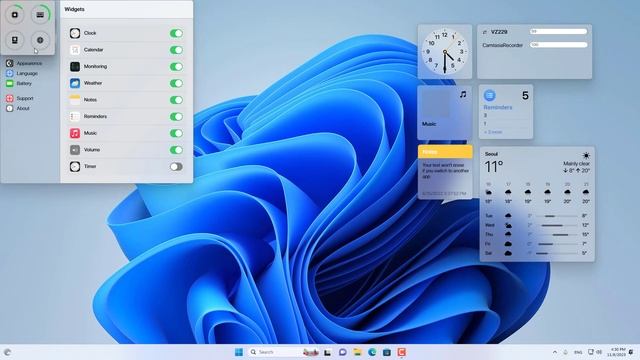Toggle the Calendar widget switch

coord(176,50)
